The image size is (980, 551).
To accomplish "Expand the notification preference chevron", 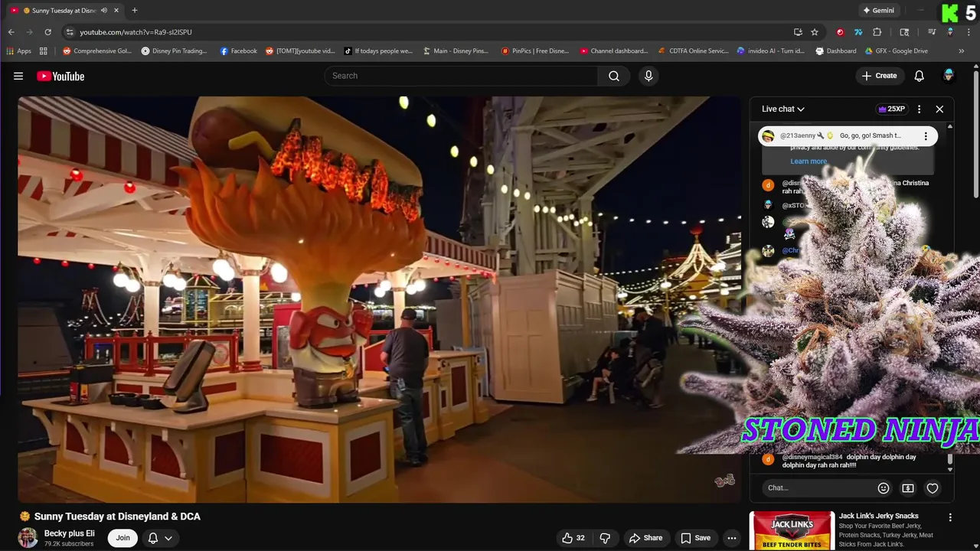I will pos(168,538).
